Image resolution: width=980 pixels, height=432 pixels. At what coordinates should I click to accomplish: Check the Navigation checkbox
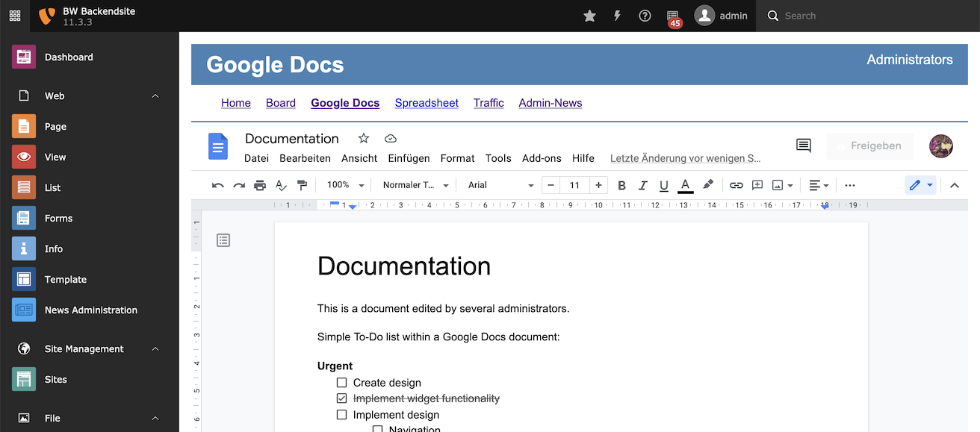[x=378, y=429]
